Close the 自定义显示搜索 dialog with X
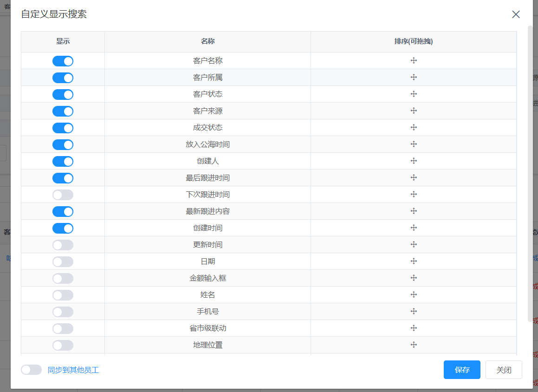This screenshot has height=392, width=538. click(516, 14)
